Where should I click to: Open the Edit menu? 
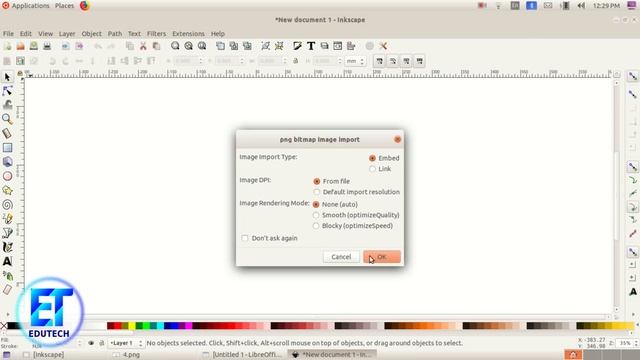tap(26, 33)
